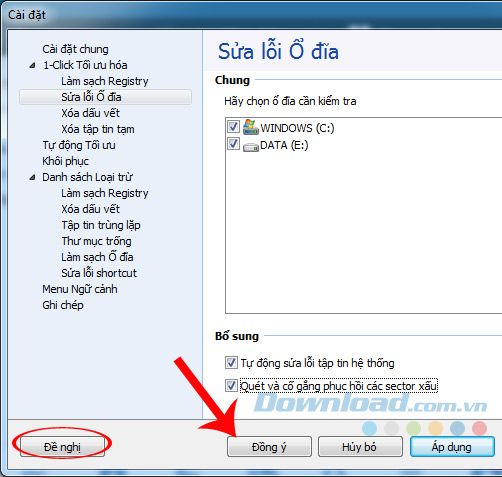Image resolution: width=502 pixels, height=477 pixels.
Task: Collapse the '1-Click Tối ưu hóa' tree node
Action: pos(32,65)
